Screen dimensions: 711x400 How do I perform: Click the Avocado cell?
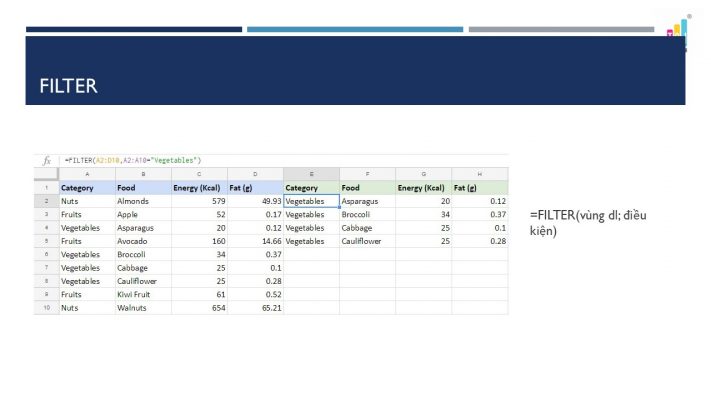(142, 241)
